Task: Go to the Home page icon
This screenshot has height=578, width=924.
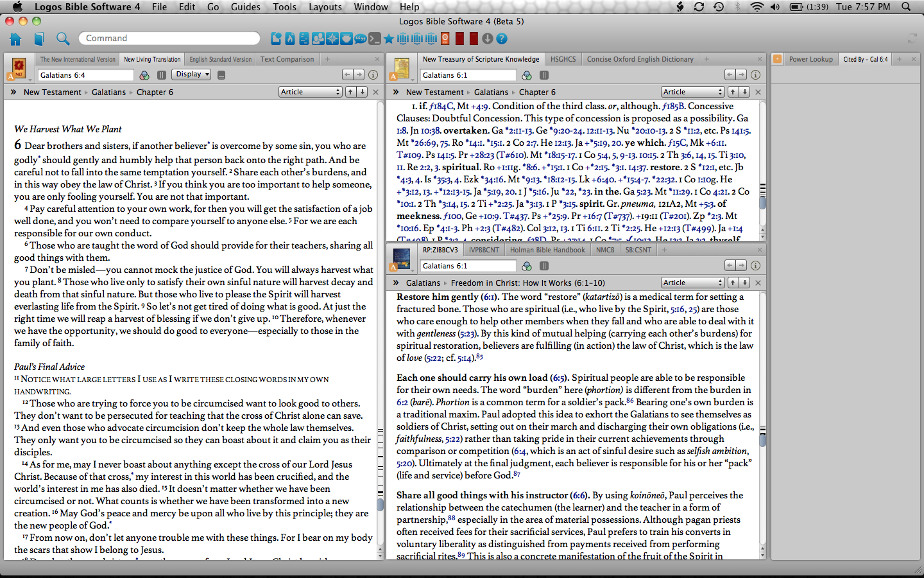Action: click(15, 39)
